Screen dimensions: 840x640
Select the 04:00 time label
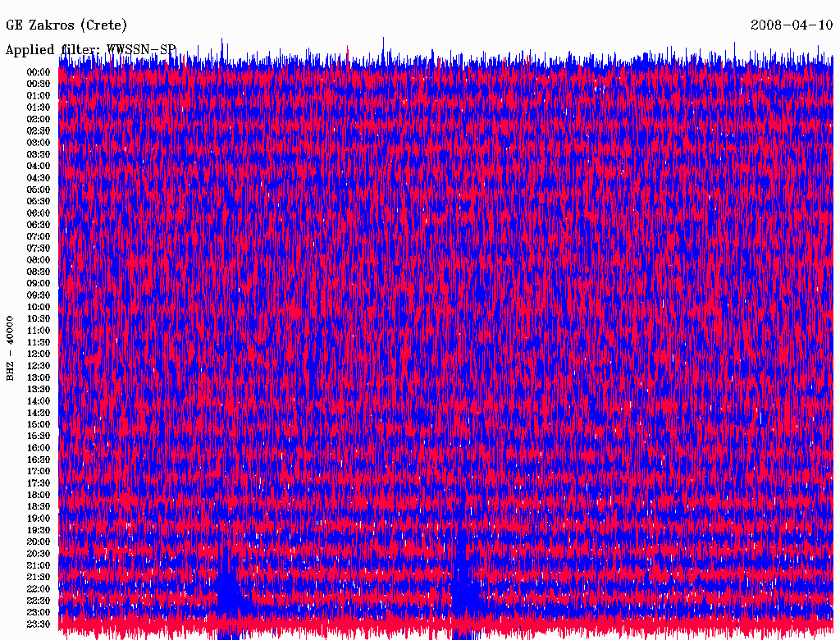39,167
